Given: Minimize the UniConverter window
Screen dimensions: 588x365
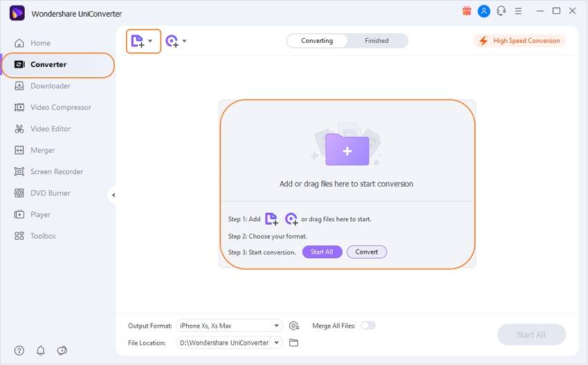Looking at the screenshot, I should click(x=540, y=11).
